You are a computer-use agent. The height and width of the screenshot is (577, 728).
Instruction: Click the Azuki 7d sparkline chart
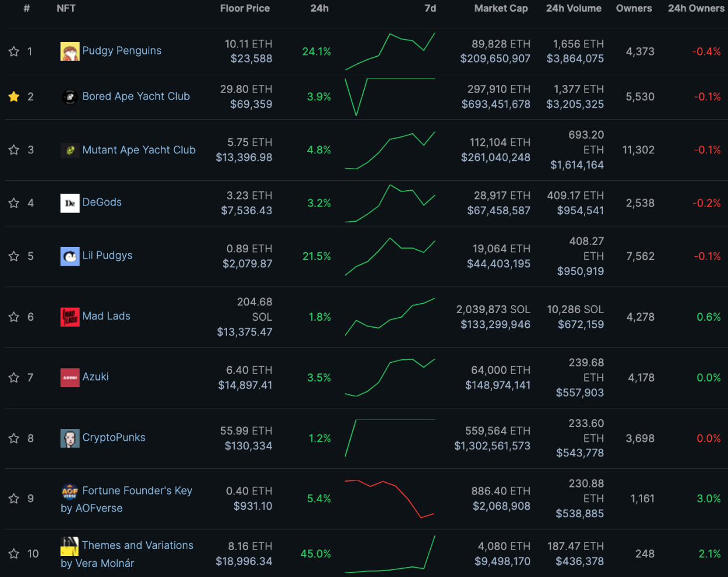[390, 378]
